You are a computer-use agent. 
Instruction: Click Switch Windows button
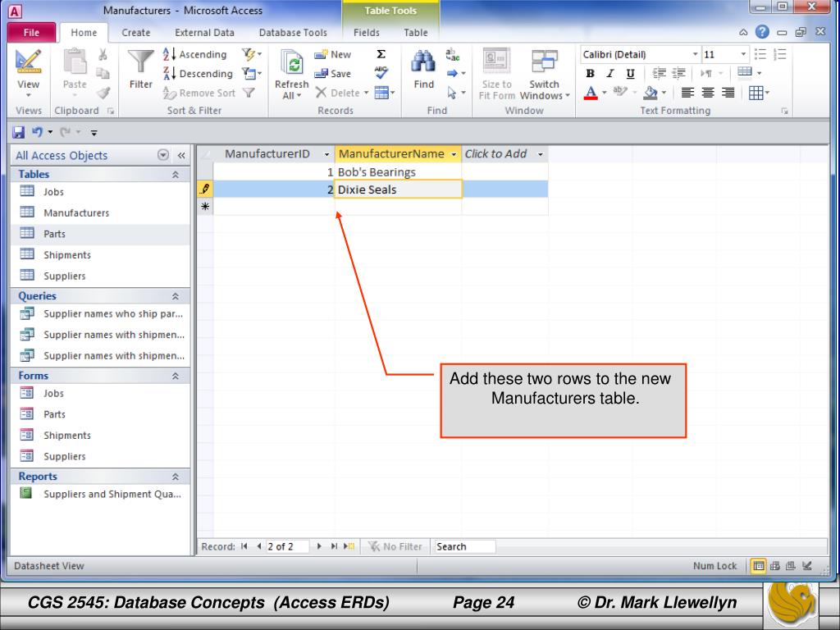545,74
